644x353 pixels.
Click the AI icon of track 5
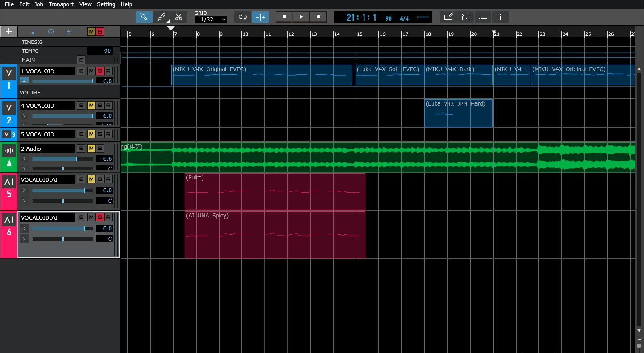[8, 182]
